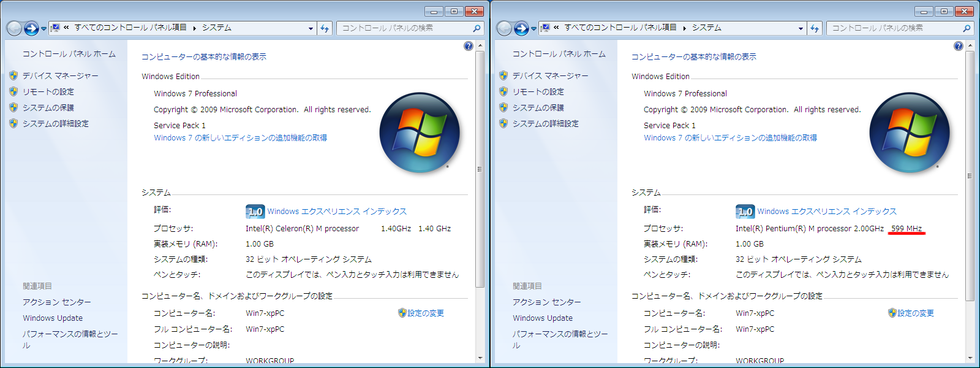The height and width of the screenshot is (368, 980).
Task: Open recent pages dropdown in the Celeron window
Action: click(43, 29)
